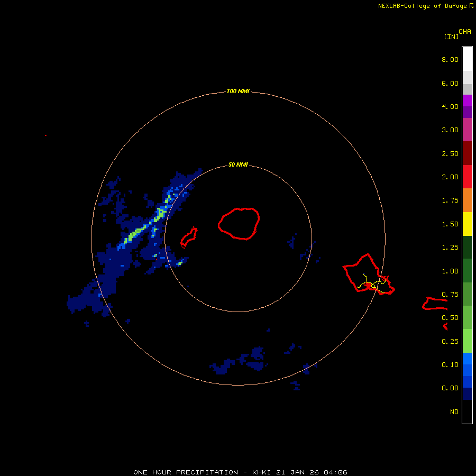476x476 pixels.
Task: Click the ND legend label
Action: 454,412
